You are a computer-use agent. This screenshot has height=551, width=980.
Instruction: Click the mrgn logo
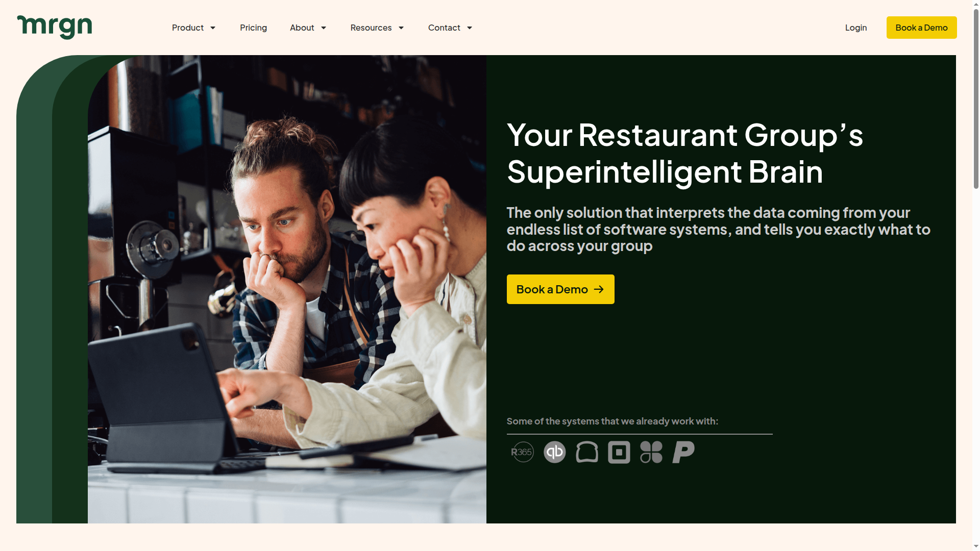[x=55, y=27]
